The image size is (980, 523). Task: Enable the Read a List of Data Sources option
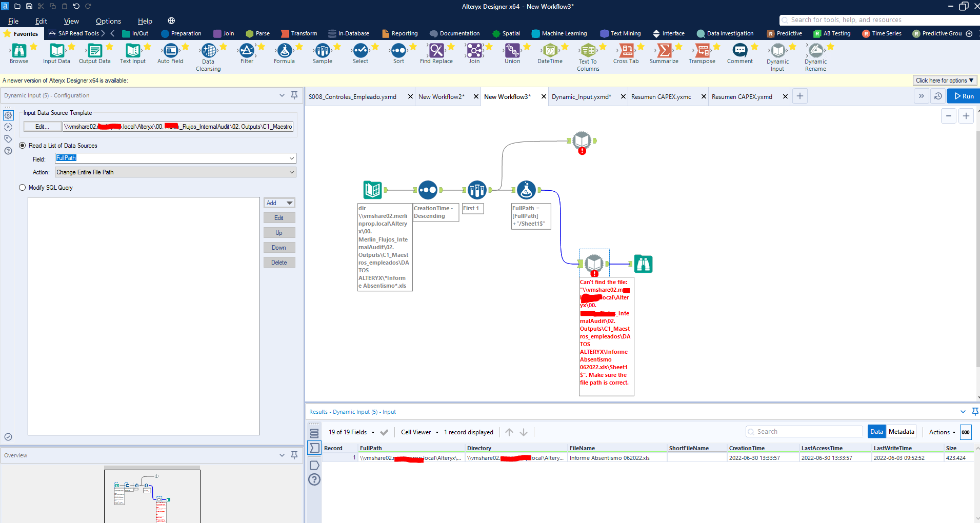[22, 145]
